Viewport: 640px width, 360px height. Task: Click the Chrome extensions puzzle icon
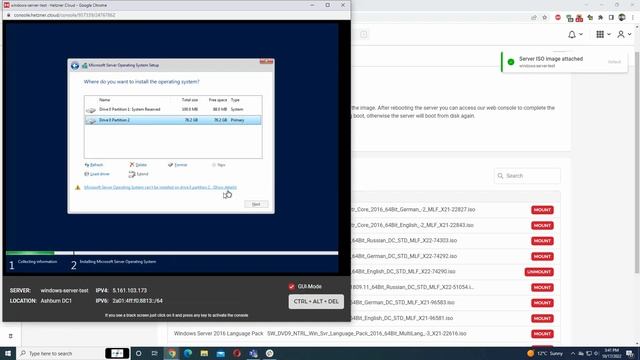coord(600,18)
